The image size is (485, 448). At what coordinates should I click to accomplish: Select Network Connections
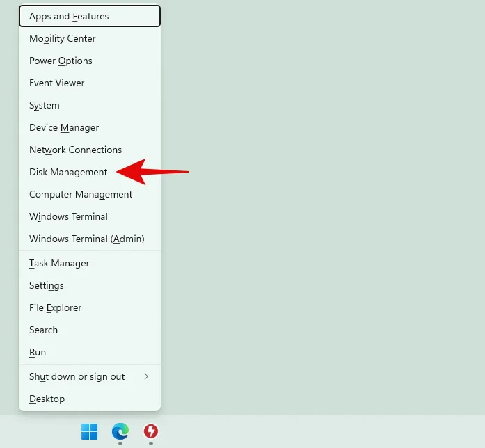tap(75, 150)
